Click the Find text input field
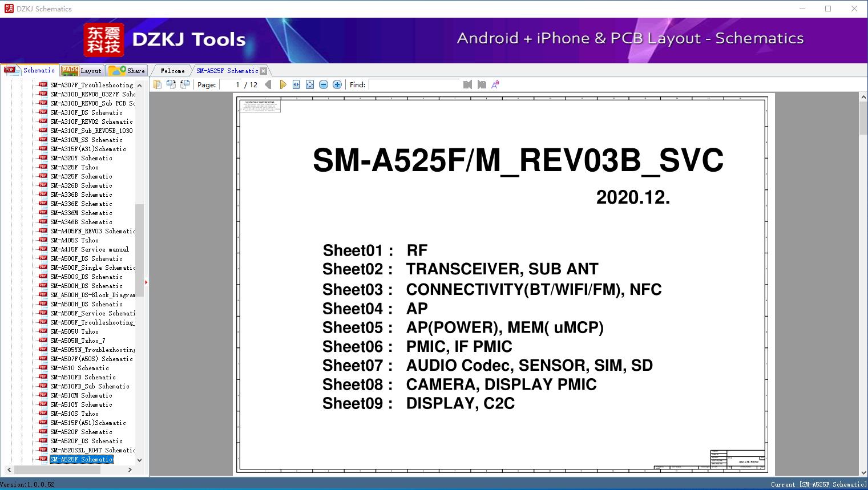 (x=414, y=84)
